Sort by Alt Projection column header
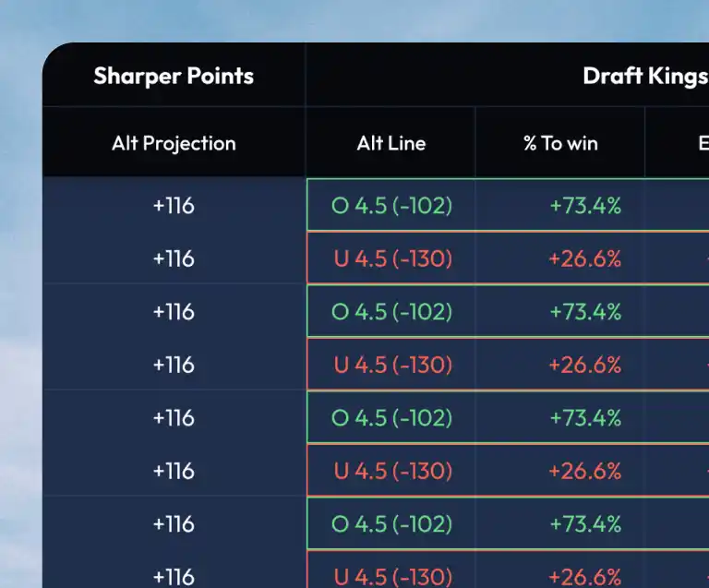The width and height of the screenshot is (709, 588). (174, 143)
